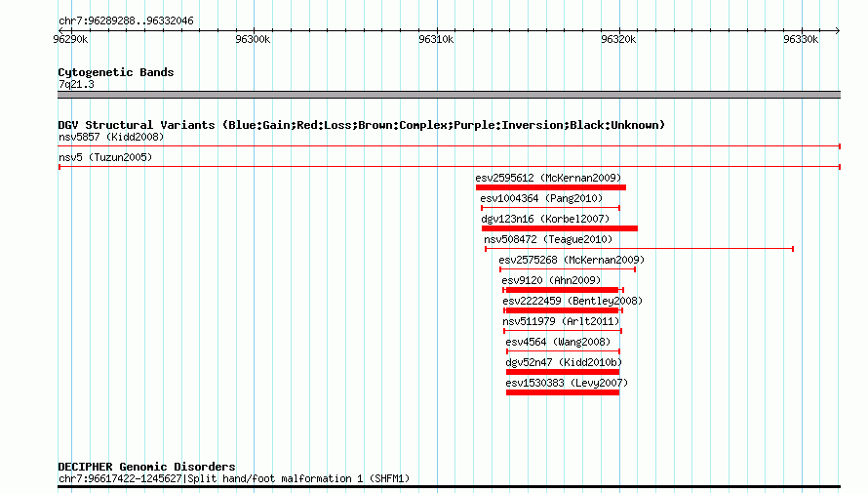The width and height of the screenshot is (868, 493).
Task: Click the Cytogenetic Bands track title
Action: coord(116,72)
